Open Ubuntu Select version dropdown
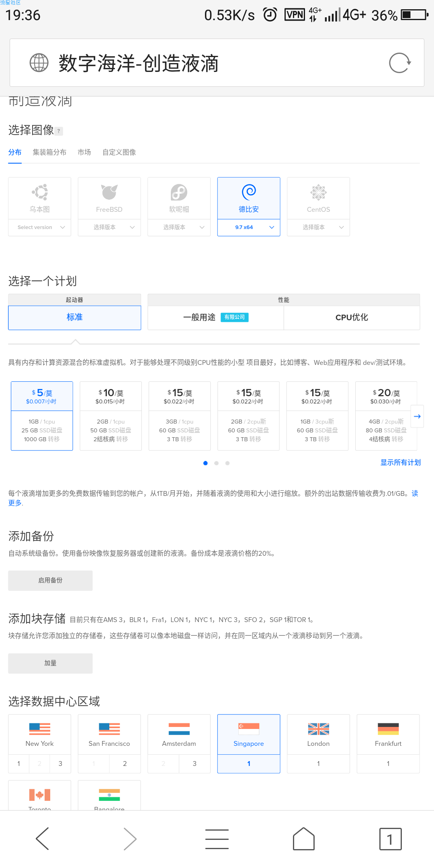The image size is (434, 868). (40, 227)
